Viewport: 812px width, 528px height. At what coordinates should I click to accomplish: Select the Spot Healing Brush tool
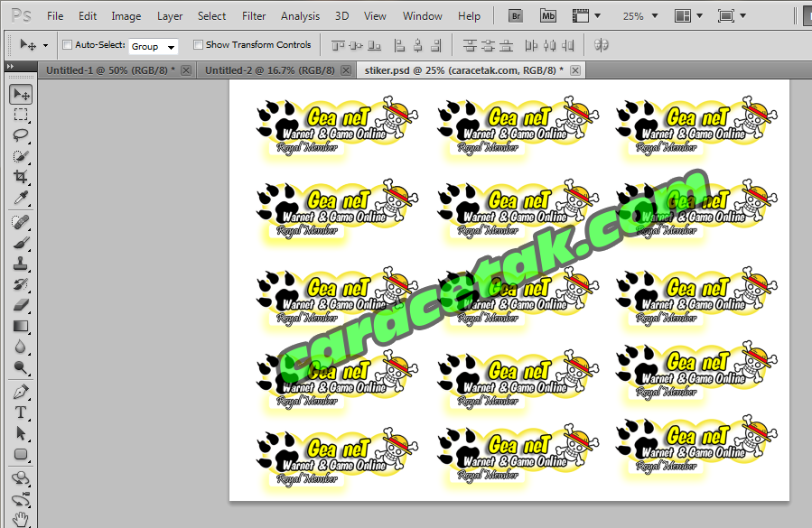[21, 223]
